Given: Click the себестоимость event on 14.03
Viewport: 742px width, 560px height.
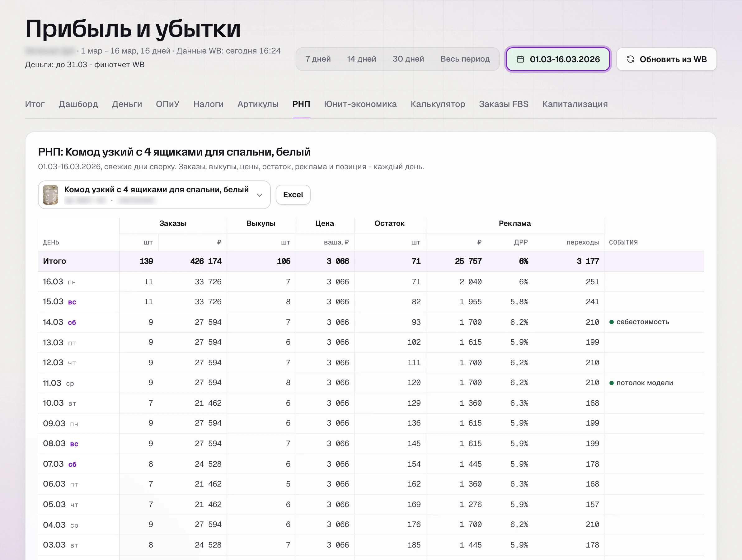Looking at the screenshot, I should [639, 322].
